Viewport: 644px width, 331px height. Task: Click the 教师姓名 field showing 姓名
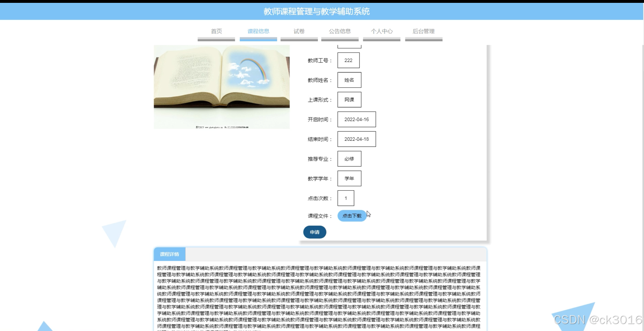[349, 80]
